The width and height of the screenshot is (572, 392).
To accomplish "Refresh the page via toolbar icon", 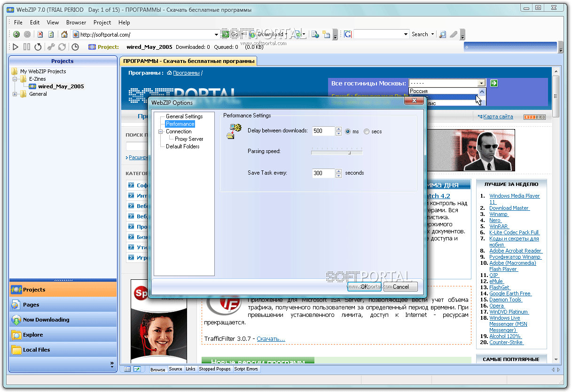I will tap(51, 34).
